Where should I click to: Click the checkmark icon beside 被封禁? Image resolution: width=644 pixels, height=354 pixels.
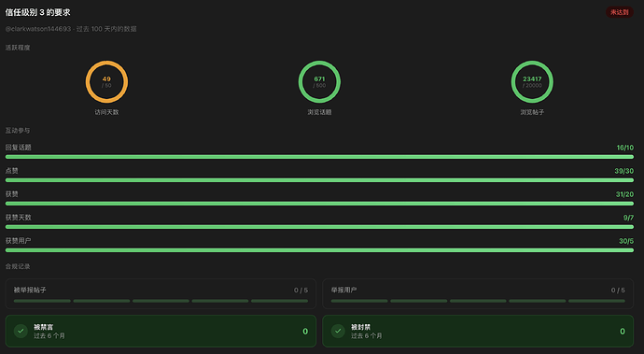tap(338, 331)
